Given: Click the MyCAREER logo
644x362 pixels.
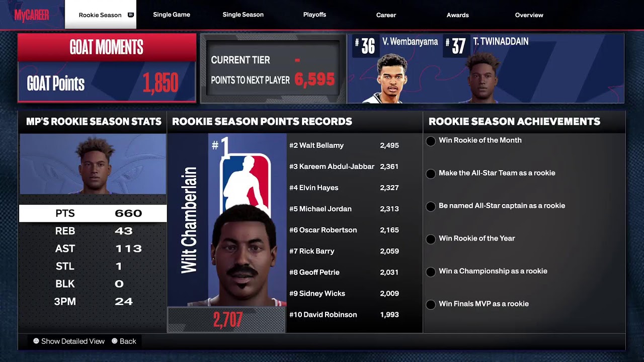Looking at the screenshot, I should tap(32, 15).
